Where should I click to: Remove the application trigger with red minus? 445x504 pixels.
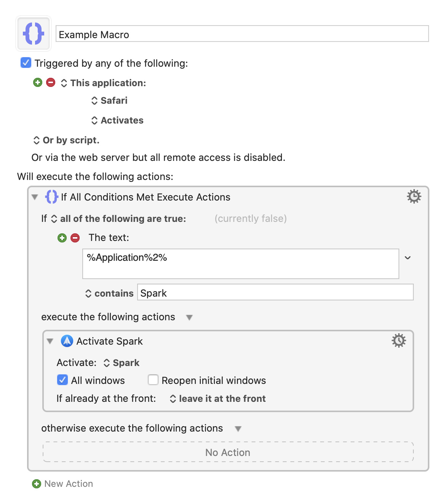tap(51, 82)
